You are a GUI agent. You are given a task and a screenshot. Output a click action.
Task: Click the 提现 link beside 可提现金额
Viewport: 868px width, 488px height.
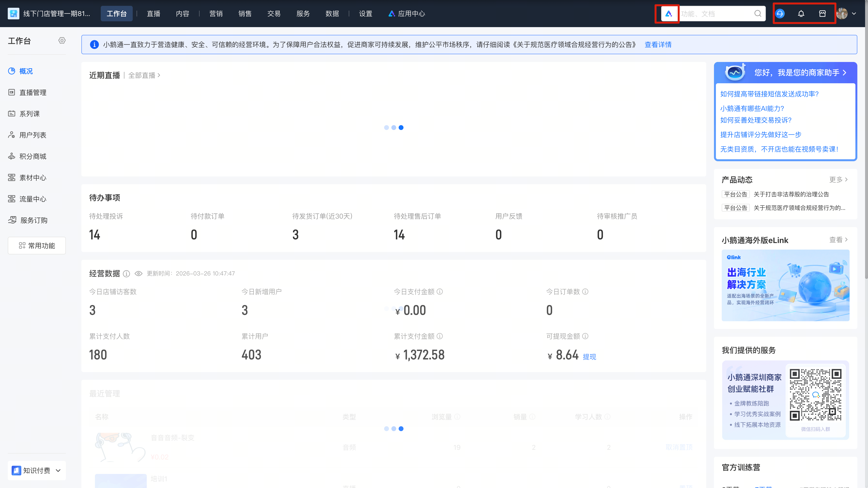tap(589, 357)
